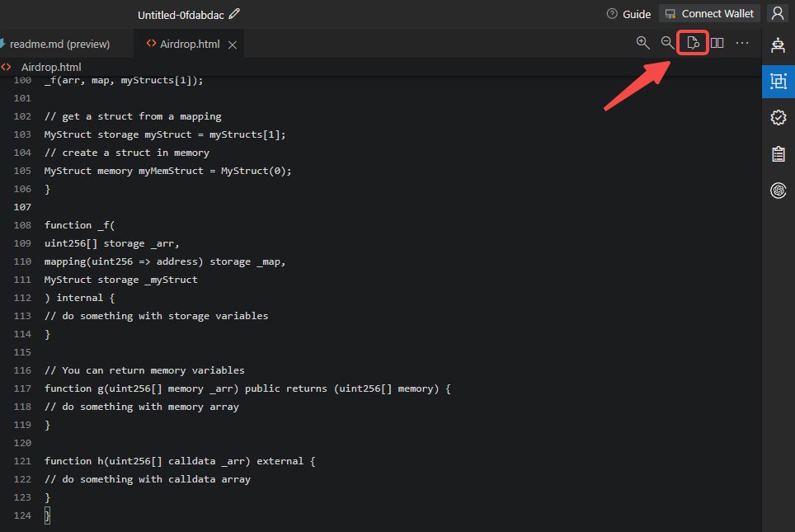Click the ') internal {' line
The width and height of the screenshot is (795, 532).
[x=80, y=298]
